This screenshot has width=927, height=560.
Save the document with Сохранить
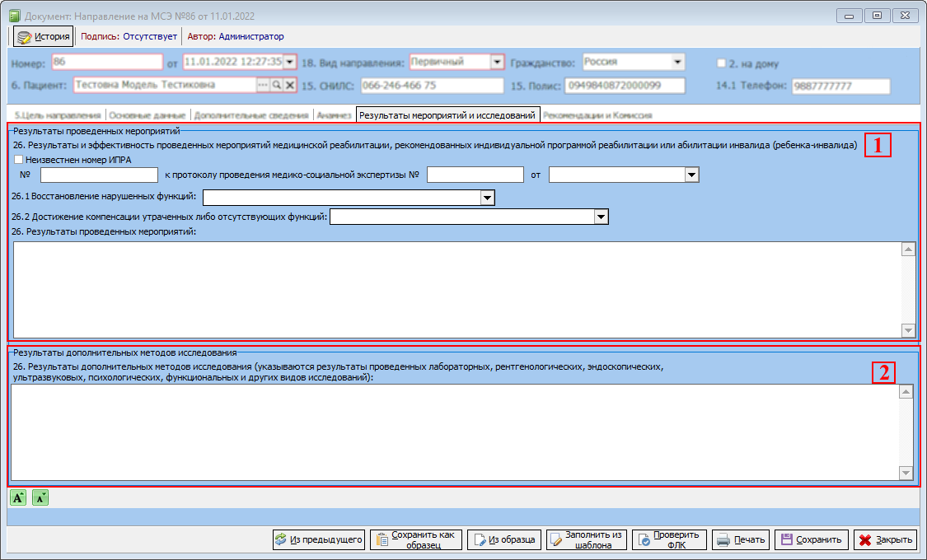tap(812, 540)
